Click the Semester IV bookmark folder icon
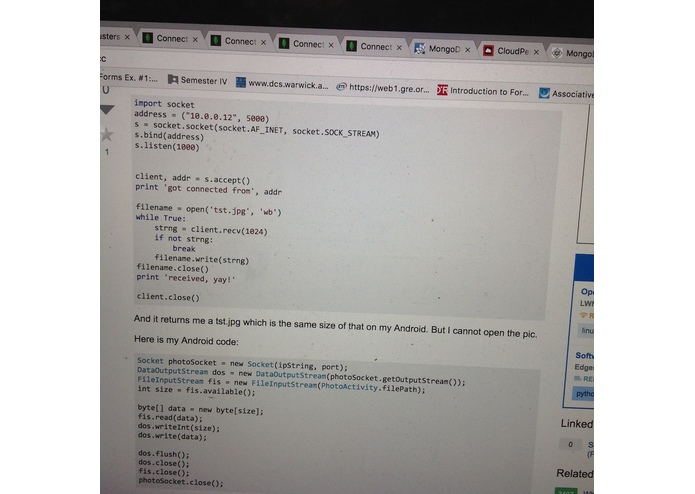This screenshot has width=695, height=494. [173, 79]
